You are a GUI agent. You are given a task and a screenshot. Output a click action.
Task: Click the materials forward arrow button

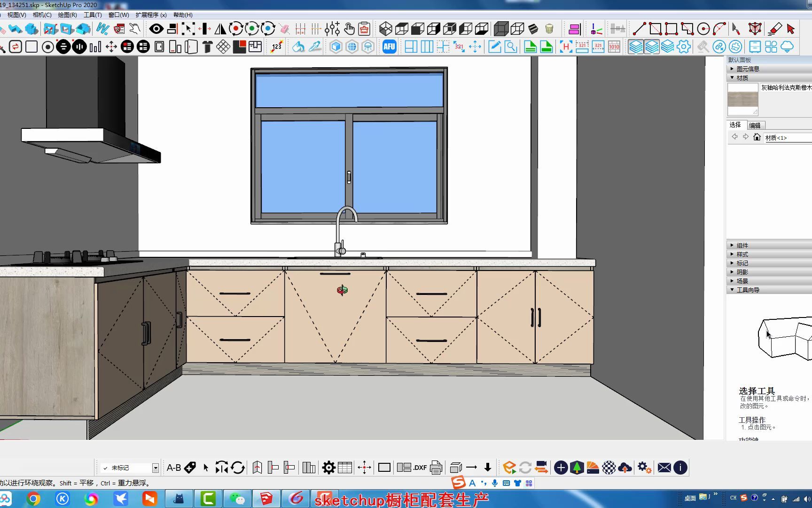pyautogui.click(x=746, y=137)
